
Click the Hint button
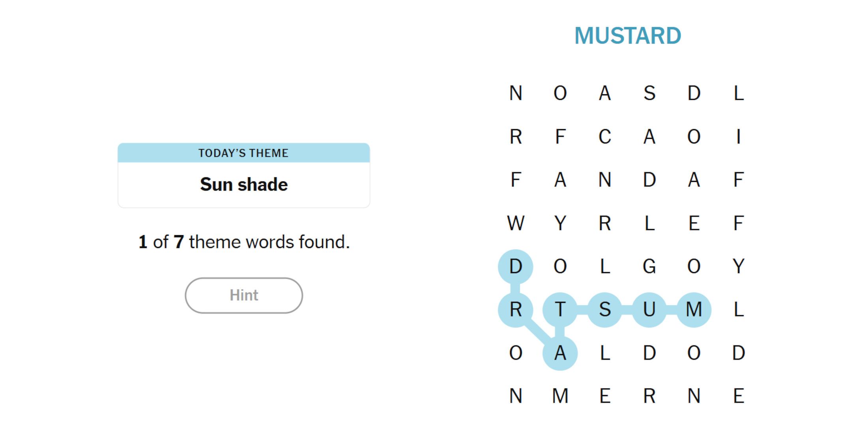click(x=244, y=296)
